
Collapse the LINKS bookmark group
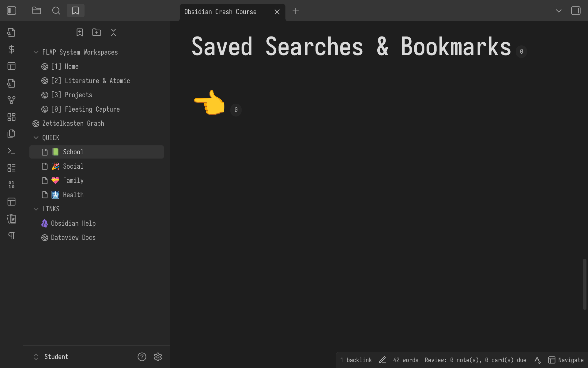pyautogui.click(x=36, y=209)
